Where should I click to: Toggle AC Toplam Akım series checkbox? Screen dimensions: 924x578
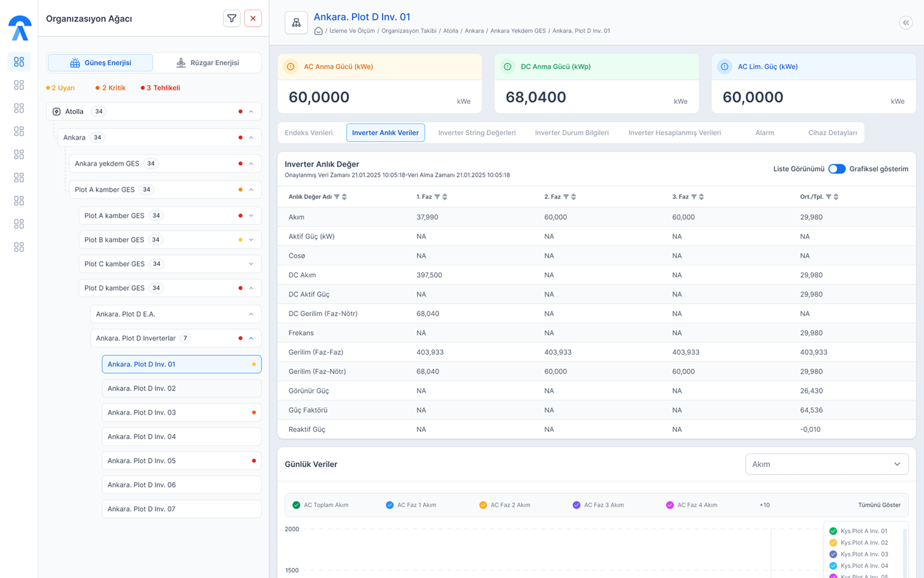point(296,505)
